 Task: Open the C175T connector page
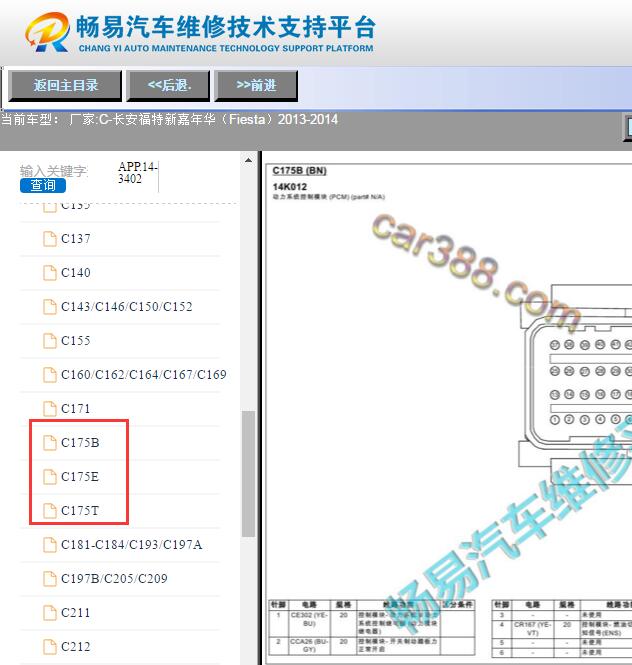pyautogui.click(x=80, y=510)
